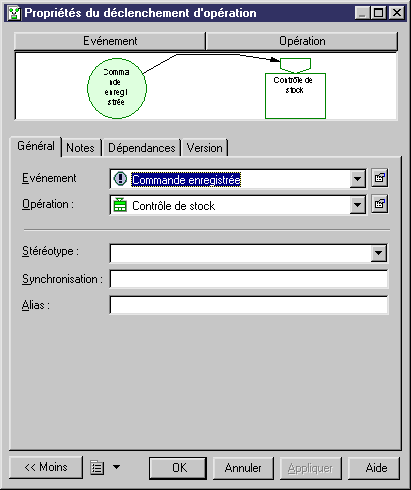Select the green event circle in preview
This screenshot has height=490, width=411.
coord(117,88)
